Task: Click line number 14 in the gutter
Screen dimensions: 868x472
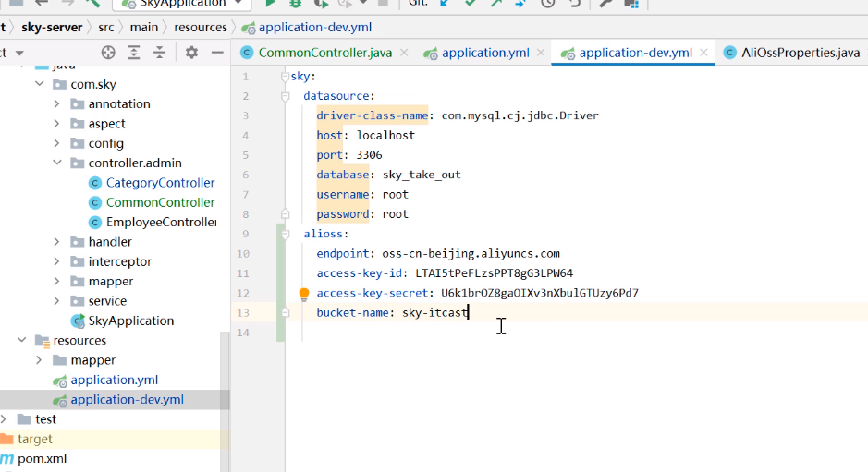Action: (x=243, y=333)
